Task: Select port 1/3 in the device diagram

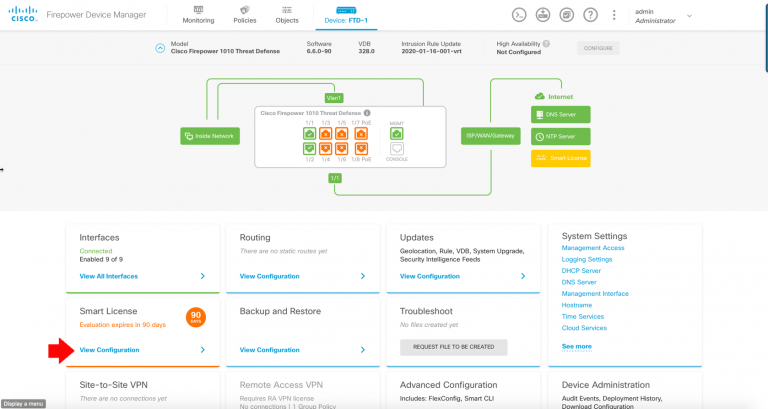Action: [x=326, y=133]
